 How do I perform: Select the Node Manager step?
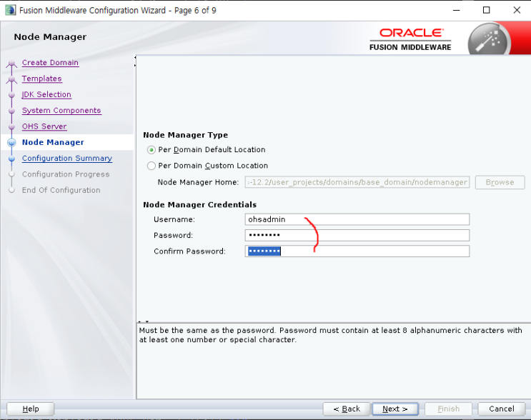(53, 142)
